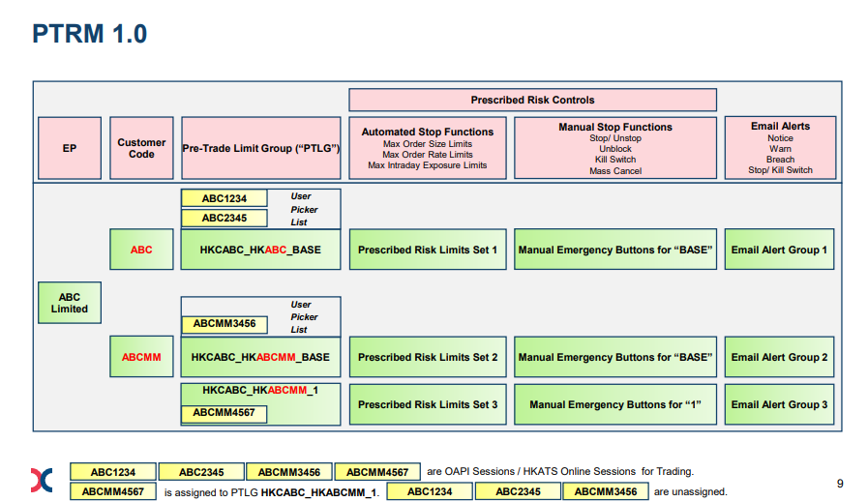Open Prescribed Risk Limits Set 3
The width and height of the screenshot is (868, 502).
point(428,404)
